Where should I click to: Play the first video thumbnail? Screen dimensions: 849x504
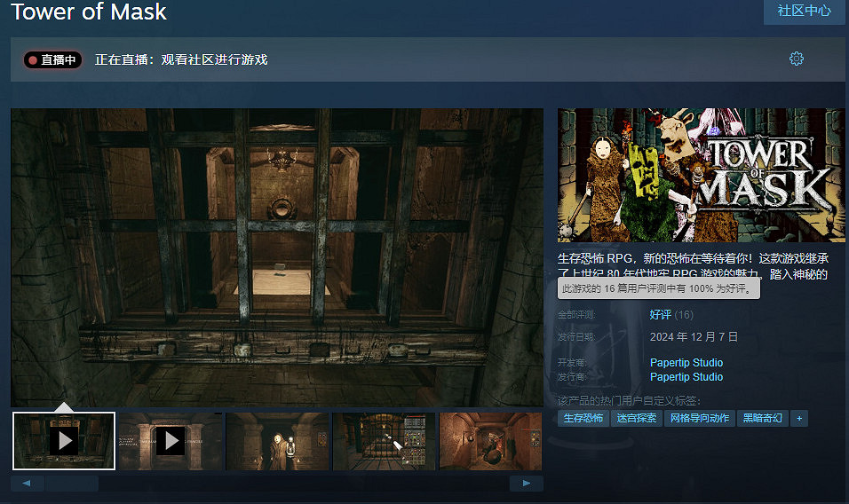point(64,441)
